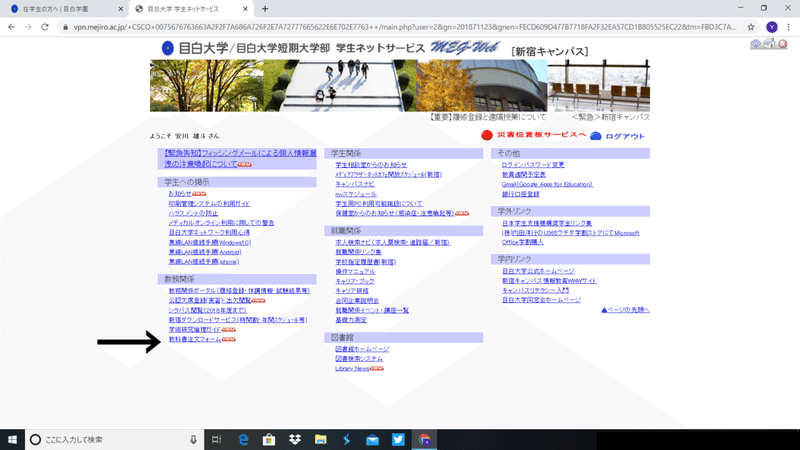Open the Mail app from the taskbar
The width and height of the screenshot is (800, 450).
pyautogui.click(x=372, y=439)
